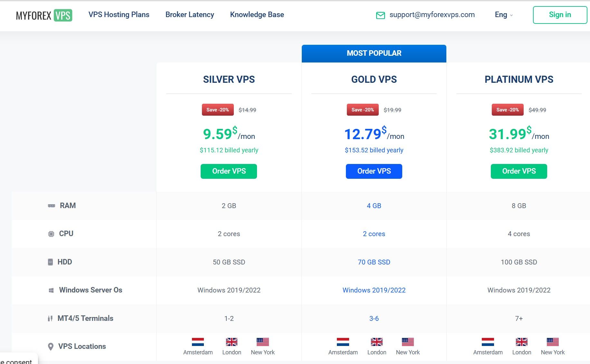Open VPS Hosting Plans menu item
The image size is (590, 364).
(119, 15)
